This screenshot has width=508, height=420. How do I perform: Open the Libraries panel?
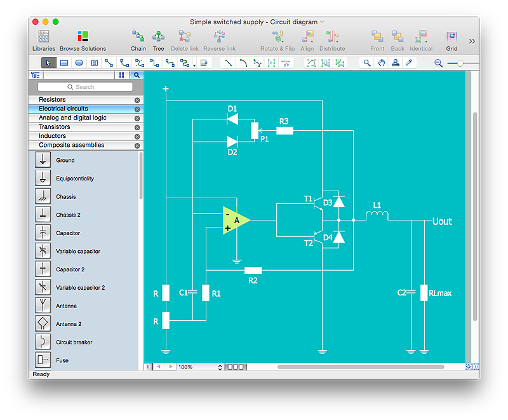43,38
